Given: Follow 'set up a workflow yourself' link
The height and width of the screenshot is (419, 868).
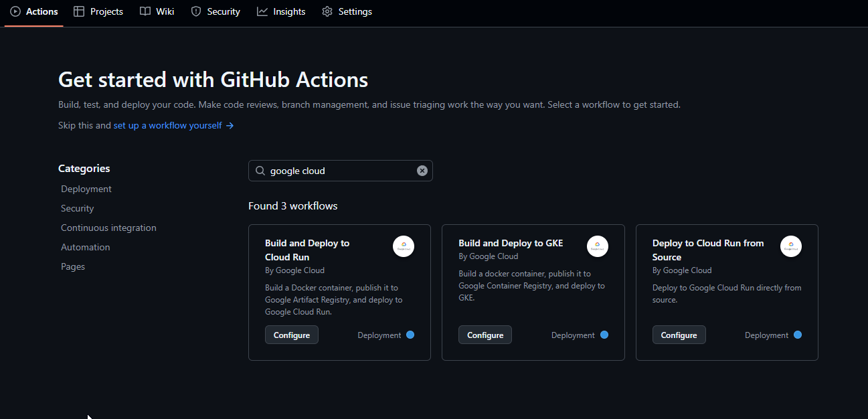Looking at the screenshot, I should pyautogui.click(x=168, y=125).
